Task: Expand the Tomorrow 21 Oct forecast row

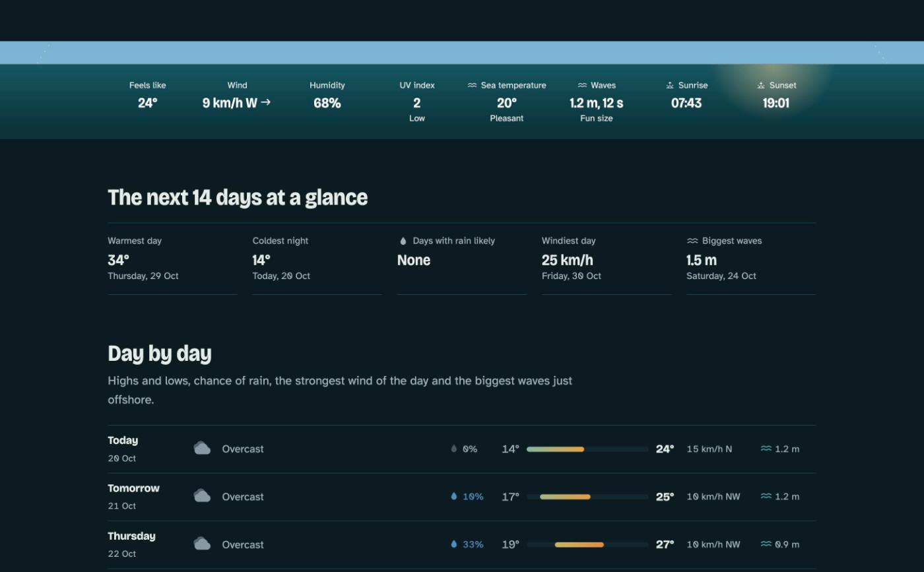Action: pyautogui.click(x=462, y=497)
